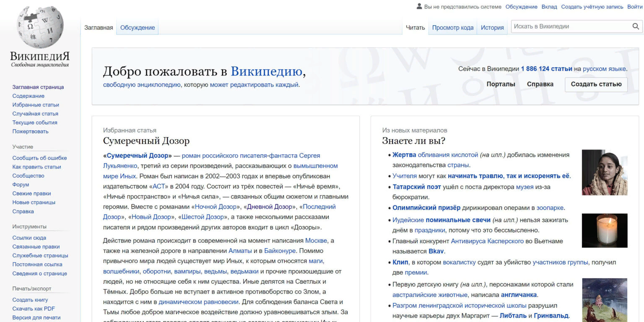644x322 pixels.
Task: Select the «Читать» view tab
Action: pos(415,28)
